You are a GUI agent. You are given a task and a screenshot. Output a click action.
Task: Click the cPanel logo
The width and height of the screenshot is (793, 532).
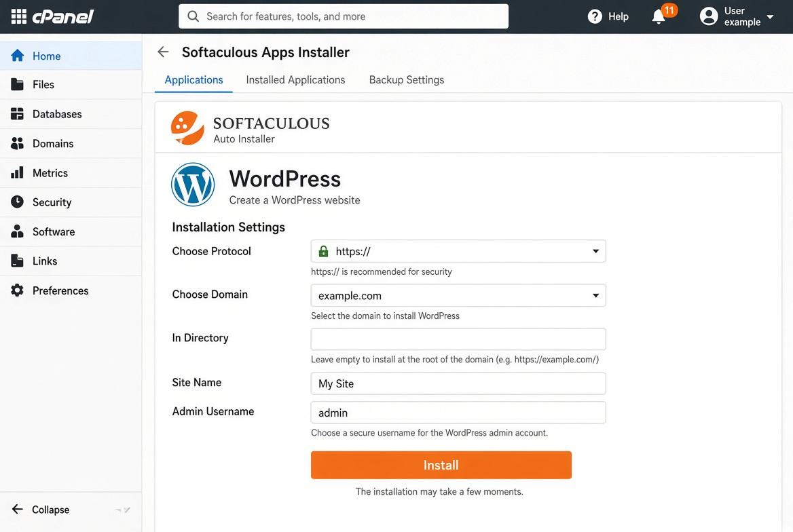pyautogui.click(x=63, y=17)
